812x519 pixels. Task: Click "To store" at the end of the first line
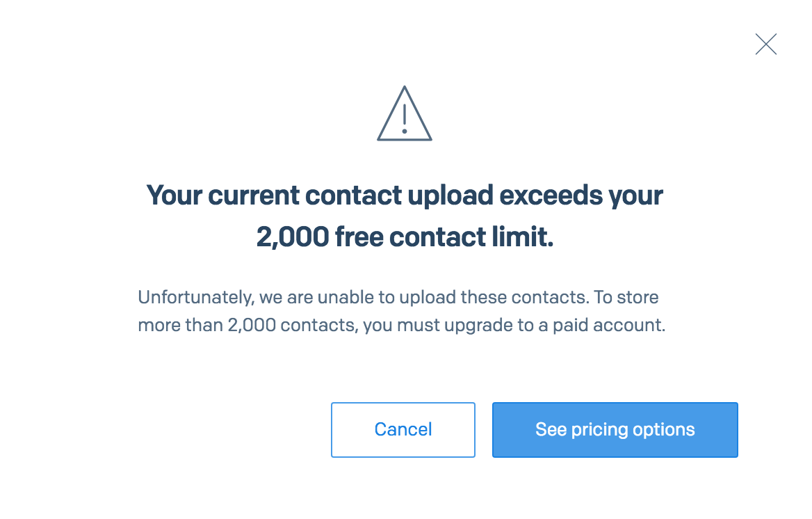[626, 297]
